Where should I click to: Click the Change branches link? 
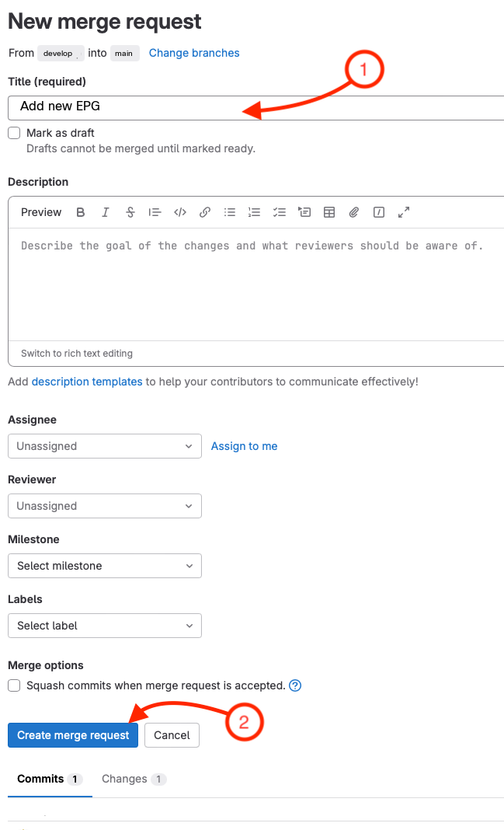point(194,53)
